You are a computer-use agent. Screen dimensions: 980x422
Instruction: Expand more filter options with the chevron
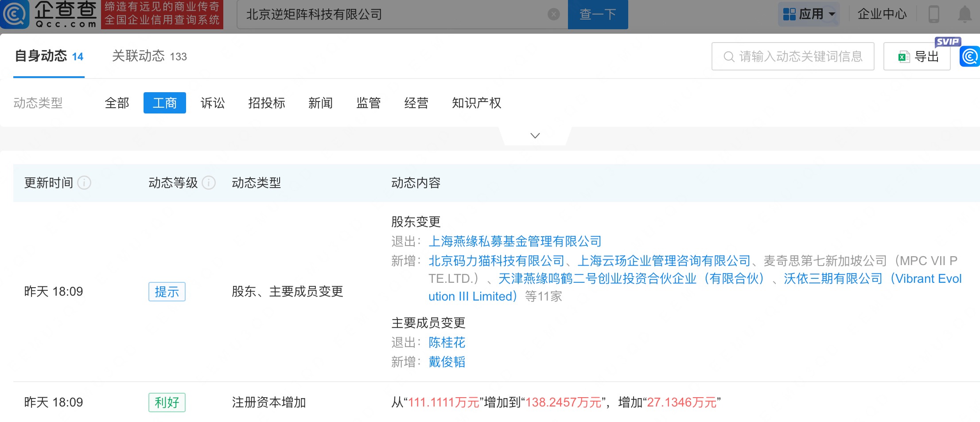click(535, 136)
